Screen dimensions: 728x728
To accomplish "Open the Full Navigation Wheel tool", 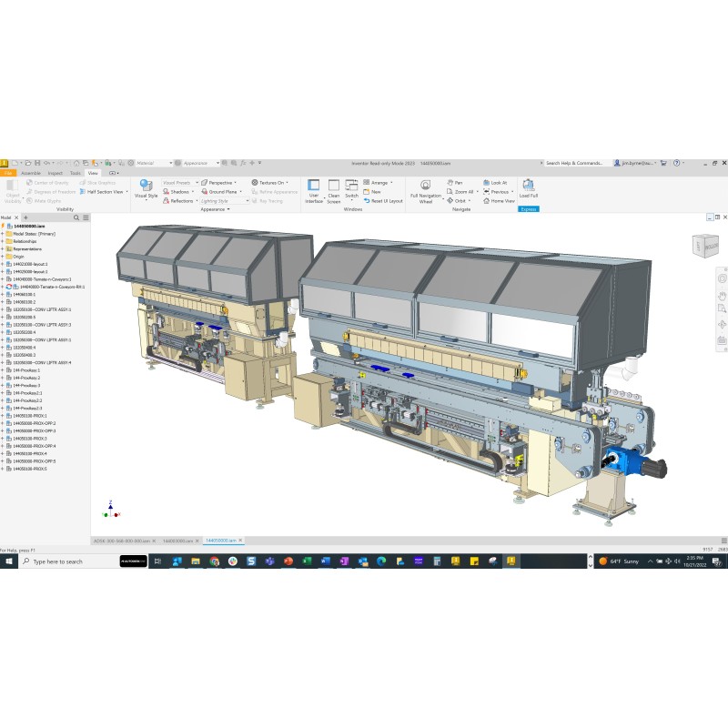I will coord(425,187).
